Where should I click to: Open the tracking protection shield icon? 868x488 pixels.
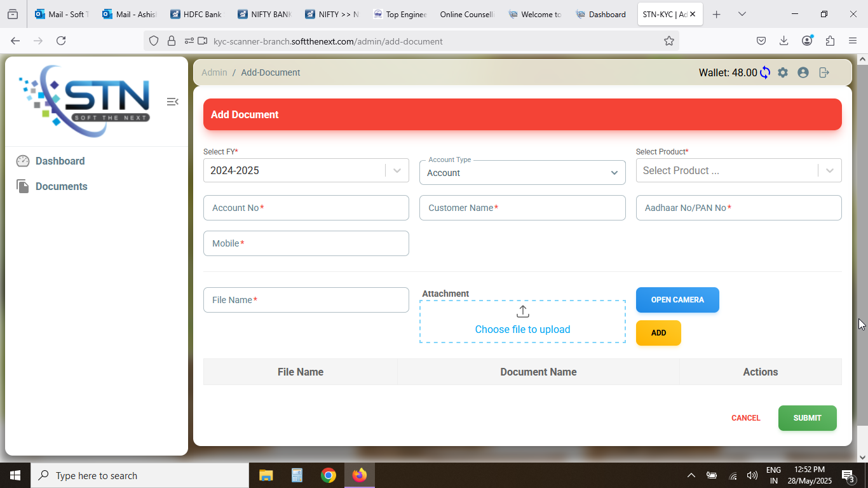[x=153, y=41]
